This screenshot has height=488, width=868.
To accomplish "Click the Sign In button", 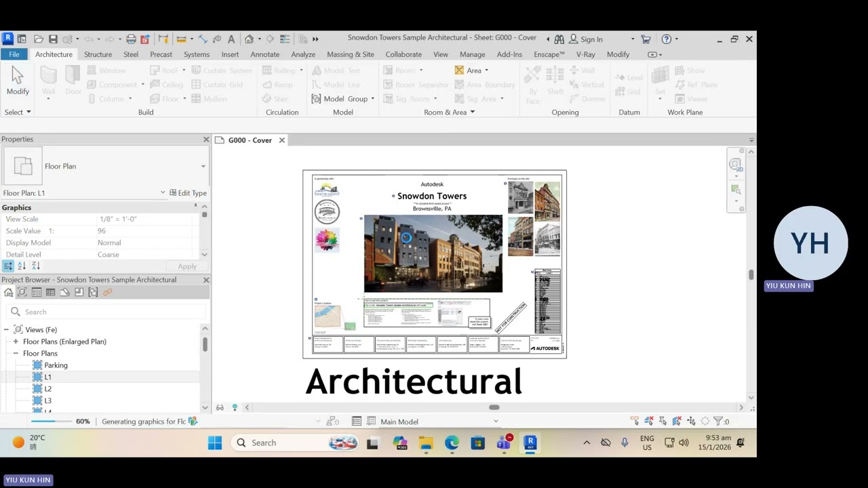I will (586, 39).
